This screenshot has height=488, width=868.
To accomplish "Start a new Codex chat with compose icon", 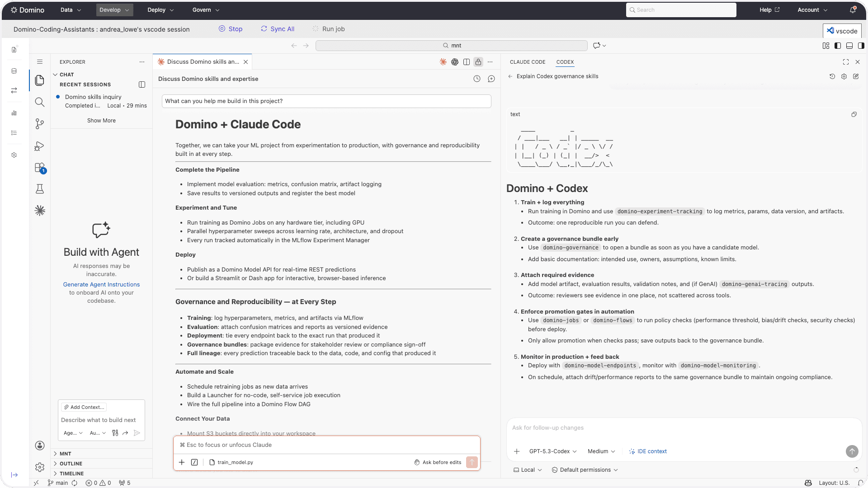I will [x=856, y=76].
